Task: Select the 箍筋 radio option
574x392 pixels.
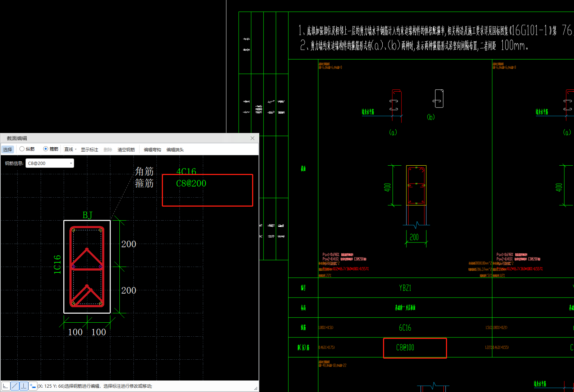Action: point(51,149)
